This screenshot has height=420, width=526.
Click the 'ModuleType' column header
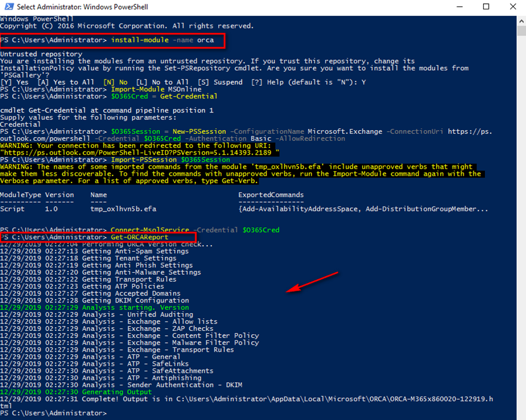tap(20, 195)
